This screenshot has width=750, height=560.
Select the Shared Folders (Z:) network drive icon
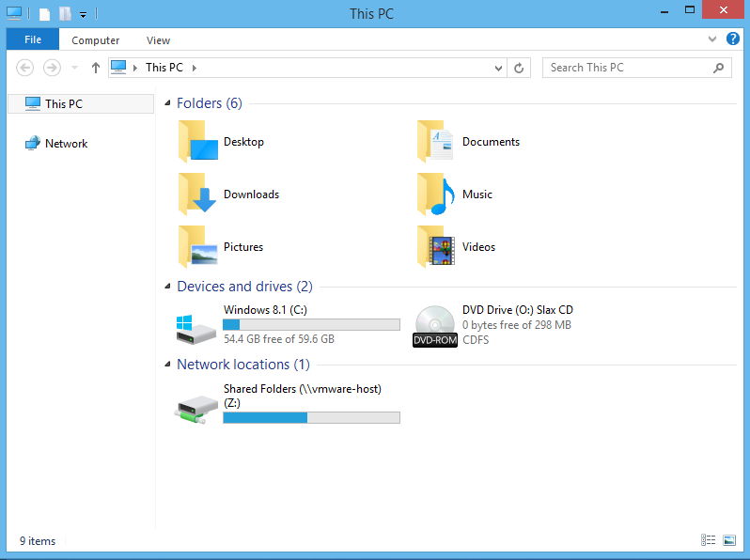click(x=196, y=405)
